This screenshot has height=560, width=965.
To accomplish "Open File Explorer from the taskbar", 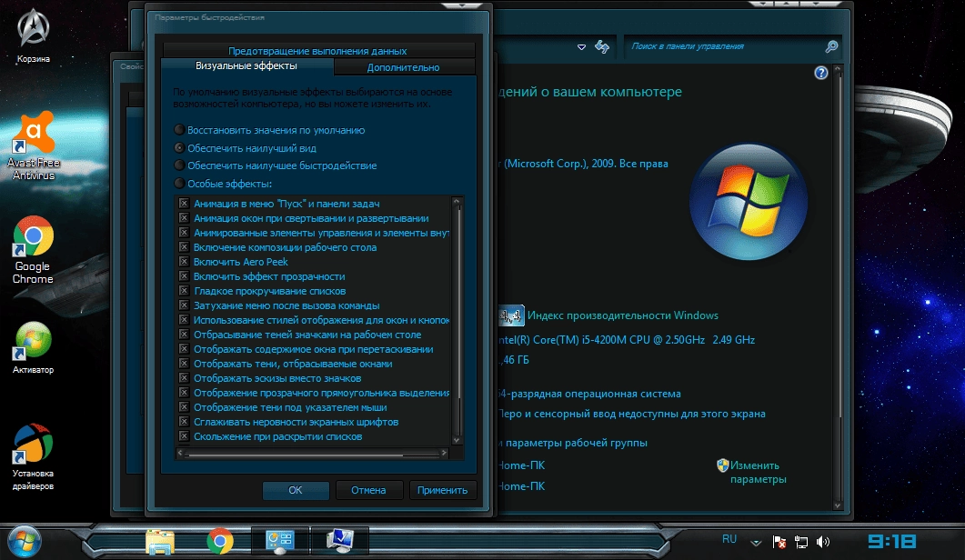I will (x=159, y=542).
